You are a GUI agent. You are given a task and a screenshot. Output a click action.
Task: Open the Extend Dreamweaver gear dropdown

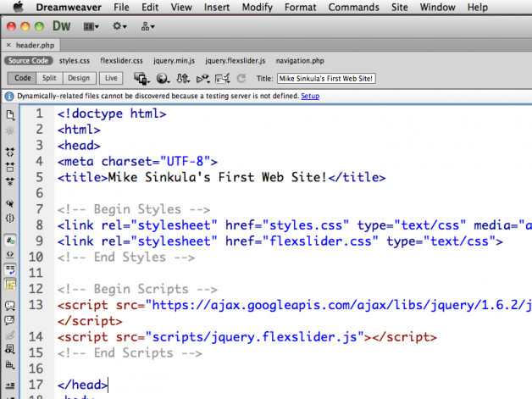coord(119,26)
